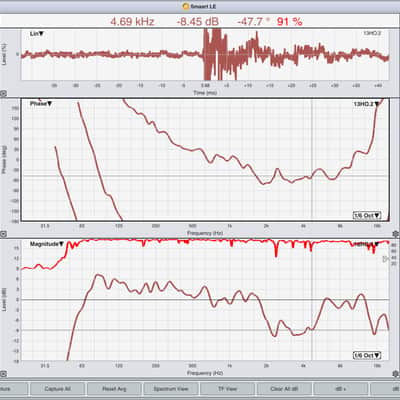Open the 13HD.2 trace selector in phase plot
400x400 pixels.
[367, 104]
